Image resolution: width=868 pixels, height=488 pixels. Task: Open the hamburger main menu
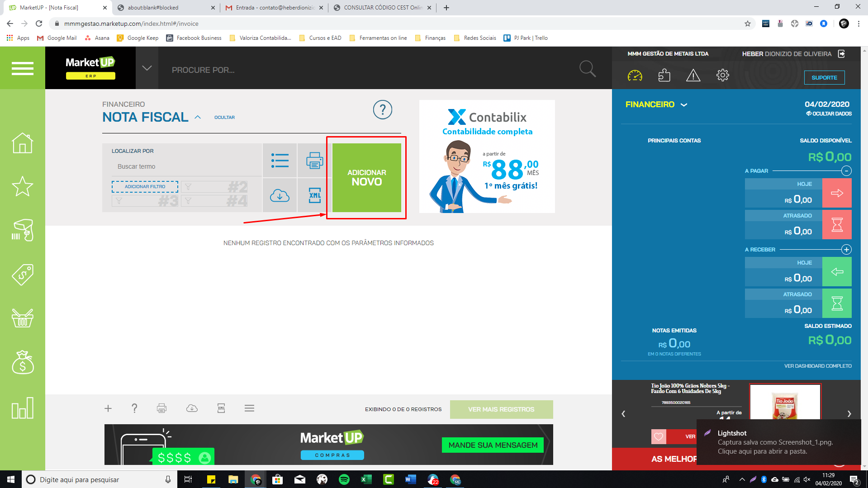pyautogui.click(x=23, y=68)
